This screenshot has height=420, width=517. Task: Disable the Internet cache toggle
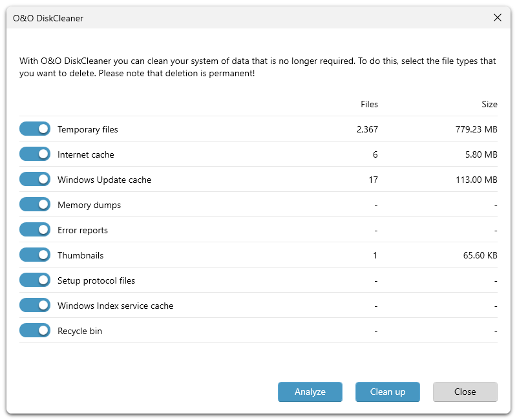35,154
